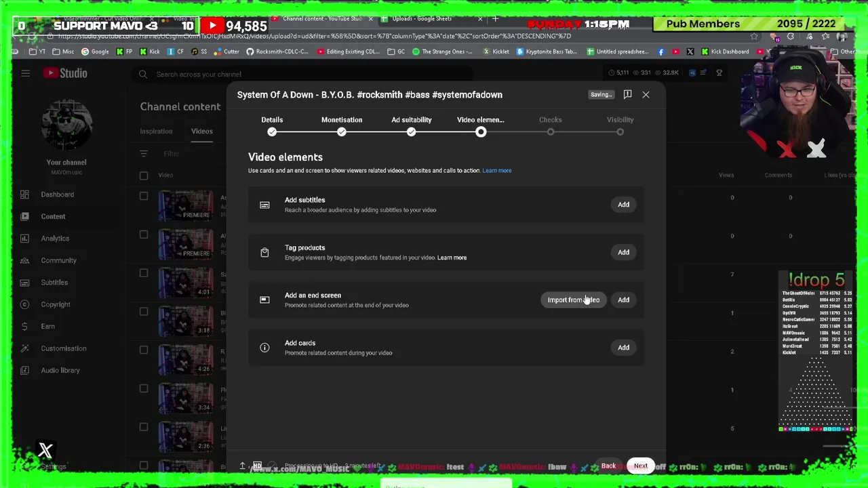Tick the select-all Video header checkbox
Viewport: 868px width, 488px height.
point(144,176)
